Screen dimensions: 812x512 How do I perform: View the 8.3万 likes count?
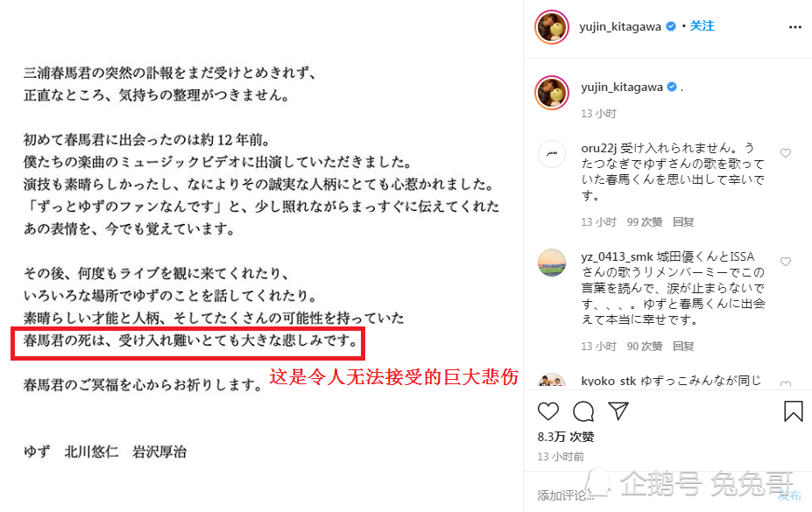coord(566,437)
